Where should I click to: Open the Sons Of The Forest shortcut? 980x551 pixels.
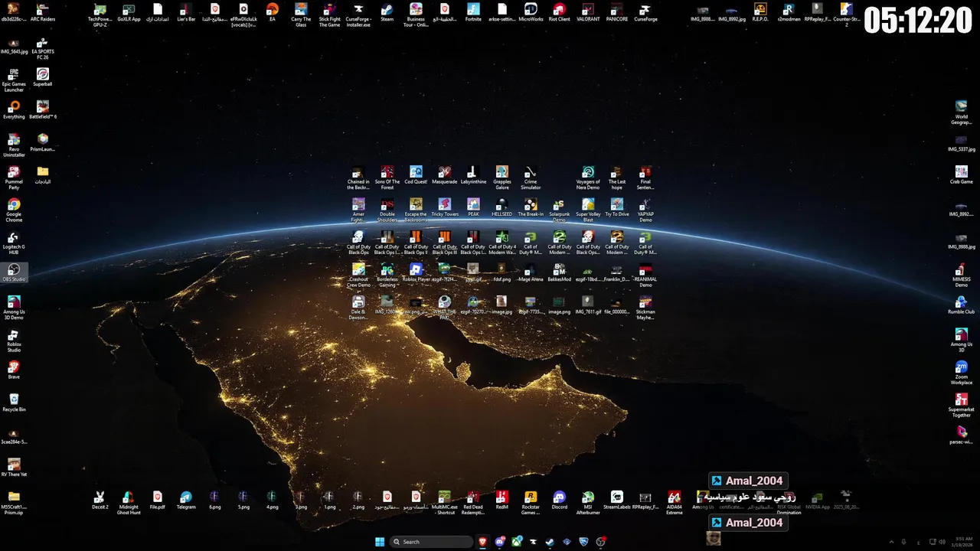click(x=387, y=178)
